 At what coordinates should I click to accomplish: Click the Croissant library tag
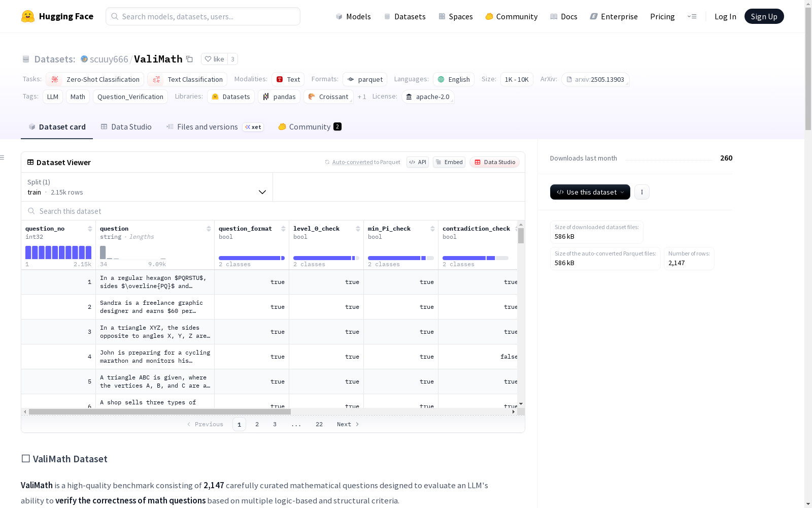click(328, 97)
